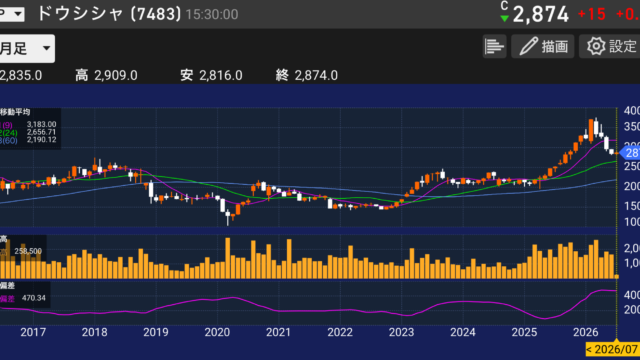Click the green down-triangle price indicator
Image resolution: width=640 pixels, height=360 pixels.
point(504,18)
